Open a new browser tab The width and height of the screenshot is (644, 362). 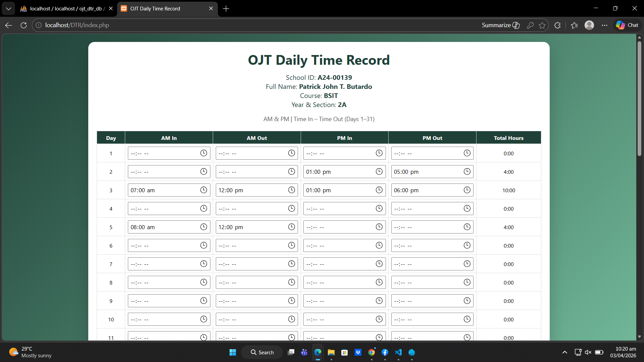(x=226, y=9)
